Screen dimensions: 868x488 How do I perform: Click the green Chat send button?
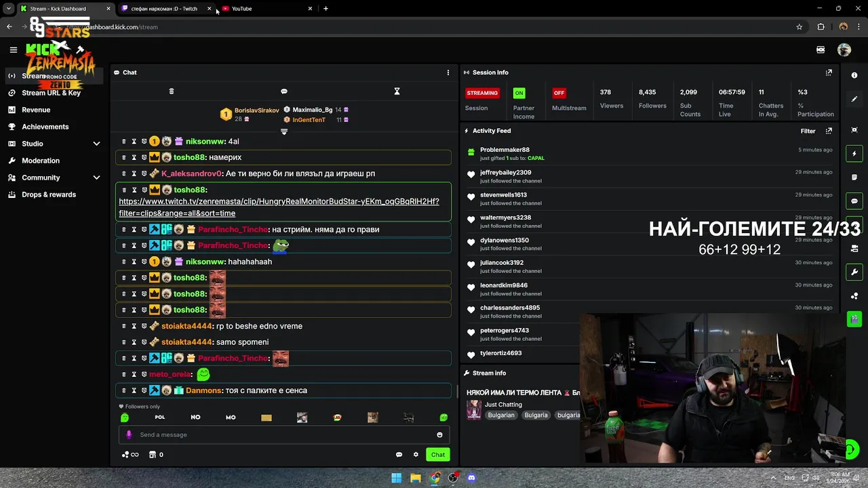[438, 455]
